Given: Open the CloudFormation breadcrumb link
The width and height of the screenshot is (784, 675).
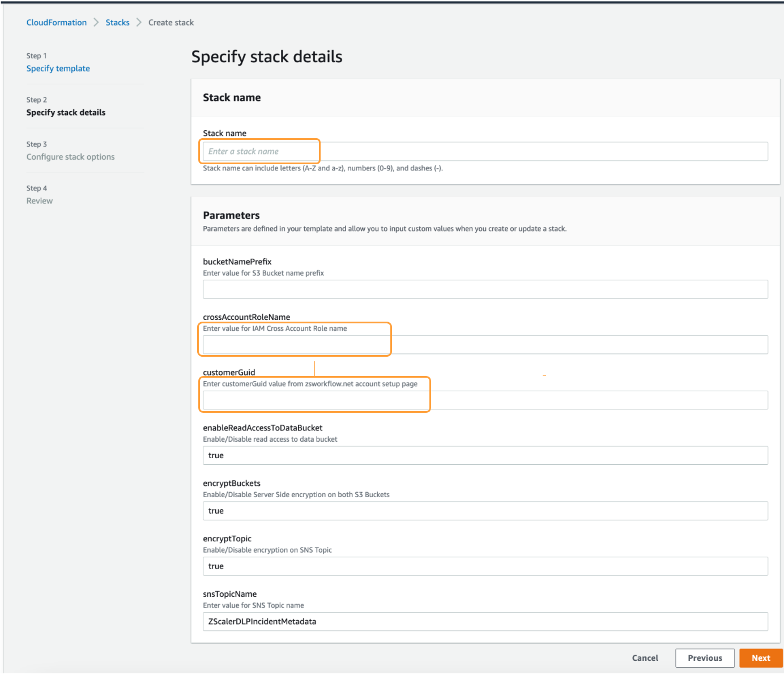Looking at the screenshot, I should [56, 22].
